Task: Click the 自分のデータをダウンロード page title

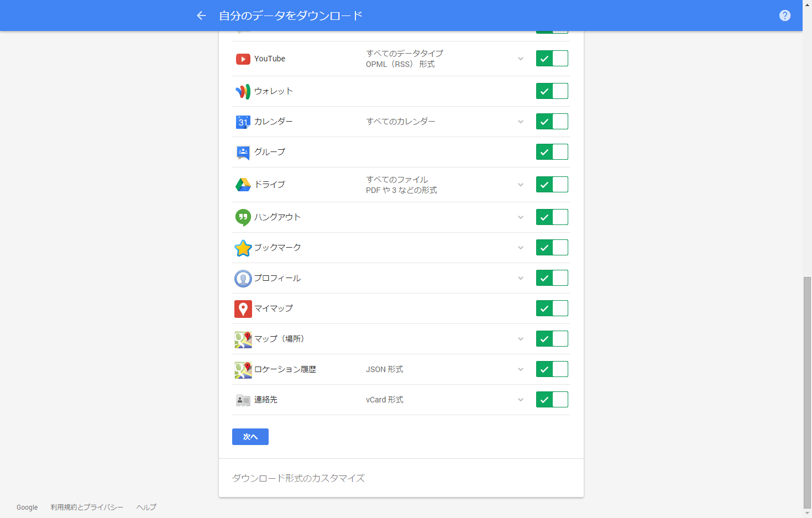Action: coord(291,15)
